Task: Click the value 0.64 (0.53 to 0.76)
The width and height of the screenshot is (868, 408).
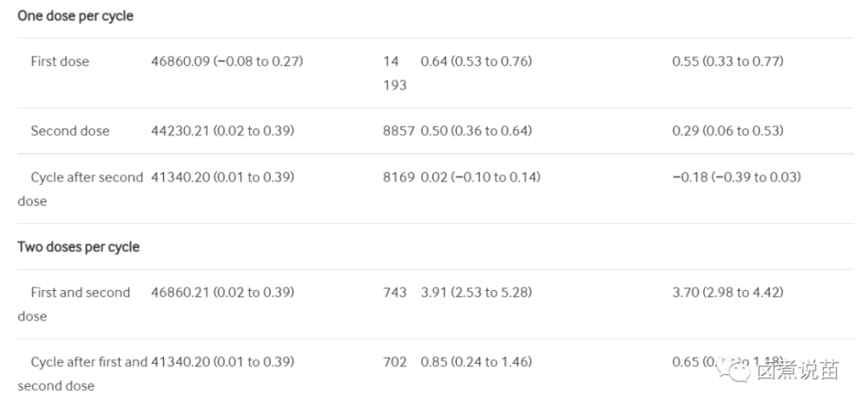Action: pos(476,62)
